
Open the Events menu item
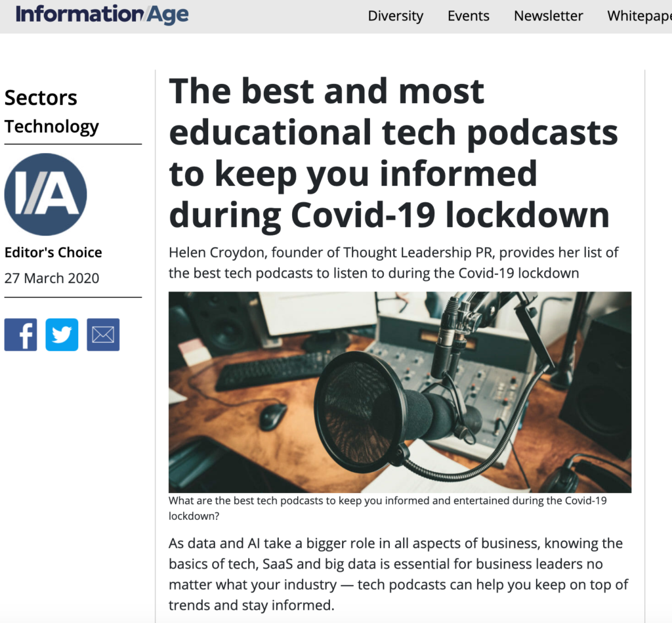[469, 16]
